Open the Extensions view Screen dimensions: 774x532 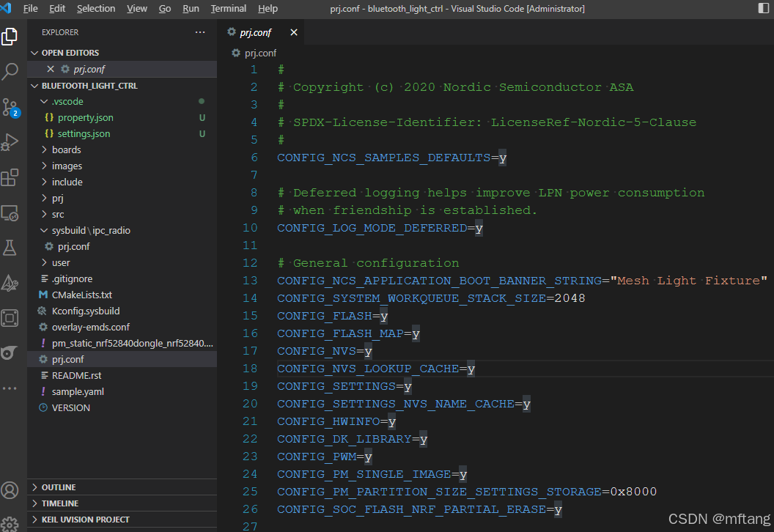(10, 177)
